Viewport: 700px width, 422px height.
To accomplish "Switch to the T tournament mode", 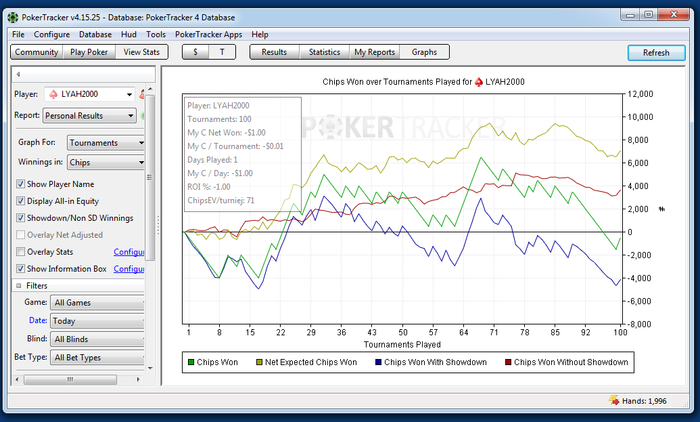I will [x=222, y=52].
